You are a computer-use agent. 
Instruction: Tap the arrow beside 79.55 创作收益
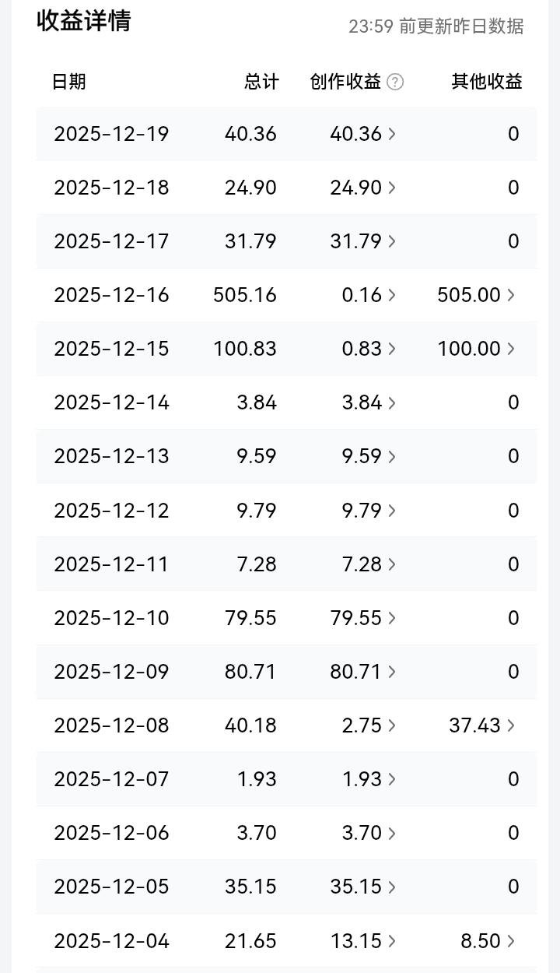tap(392, 618)
